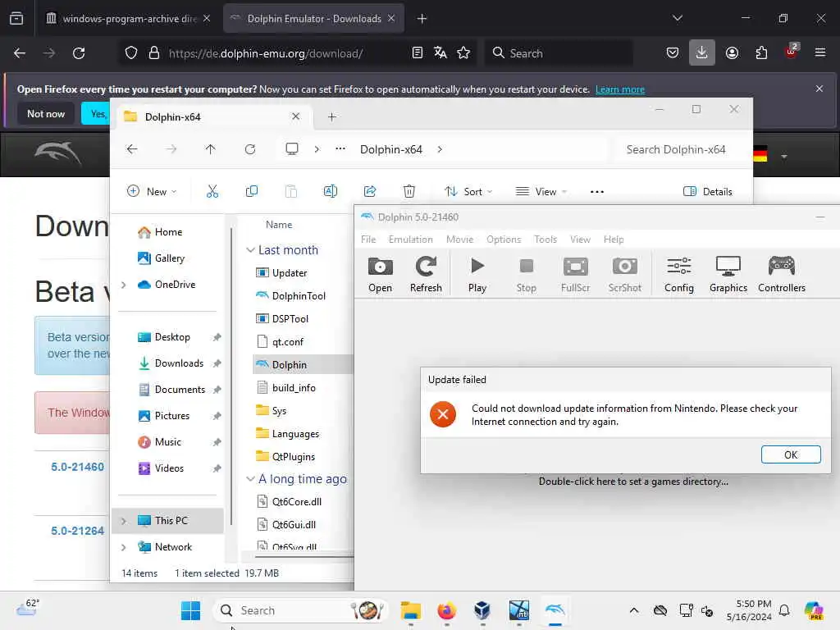Open Firefox extensions puzzle icon
Screen dimensions: 840x630
tap(761, 53)
